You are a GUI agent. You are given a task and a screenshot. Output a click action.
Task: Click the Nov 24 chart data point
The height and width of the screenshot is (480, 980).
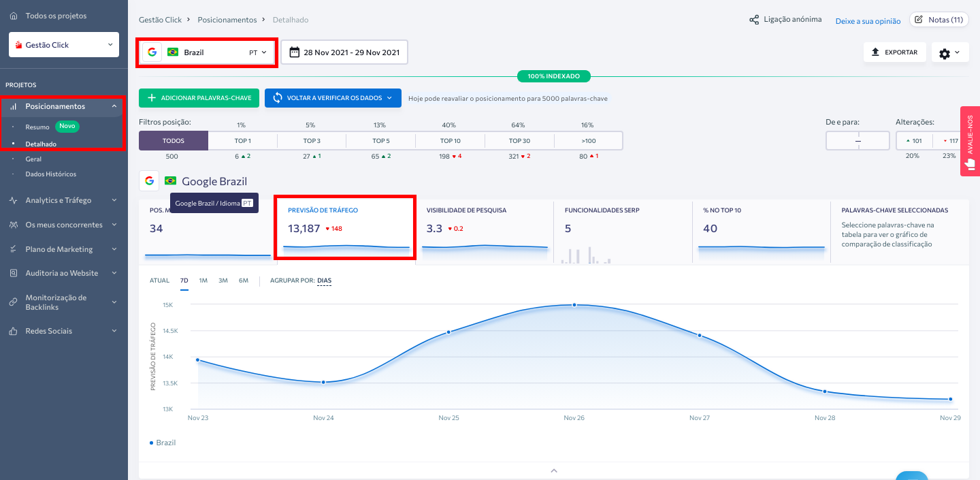click(324, 382)
